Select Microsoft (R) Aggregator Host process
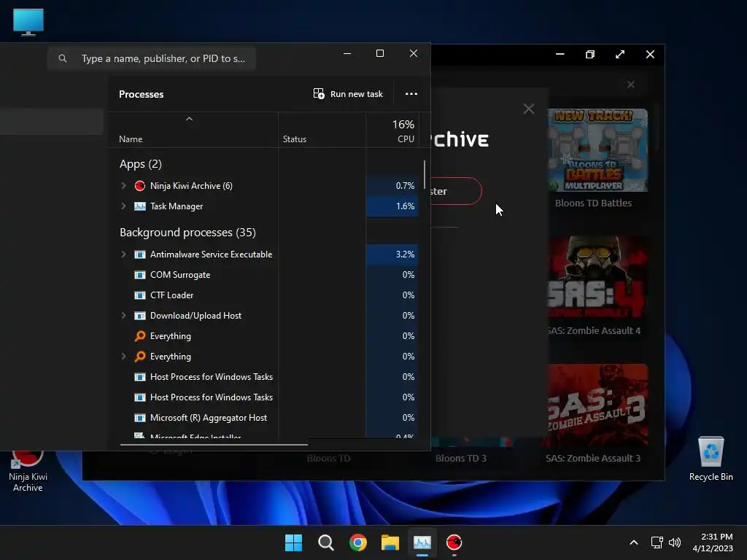The width and height of the screenshot is (747, 560). (208, 418)
